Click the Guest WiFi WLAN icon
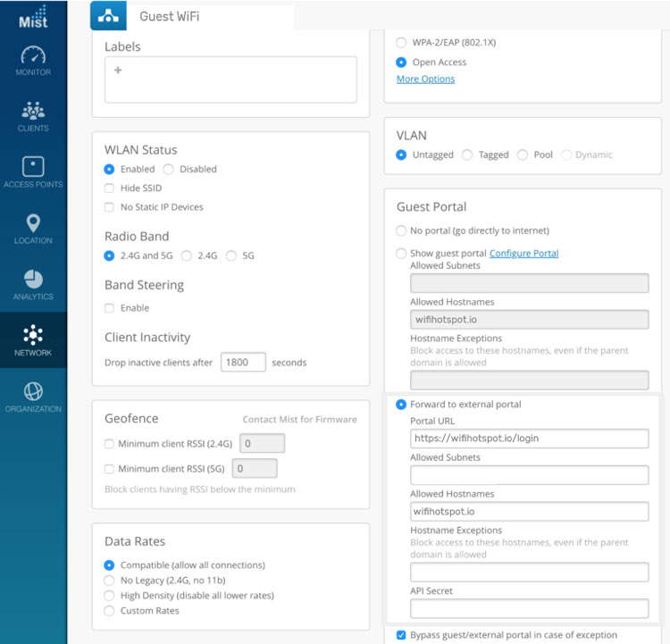The height and width of the screenshot is (644, 670). pyautogui.click(x=109, y=17)
